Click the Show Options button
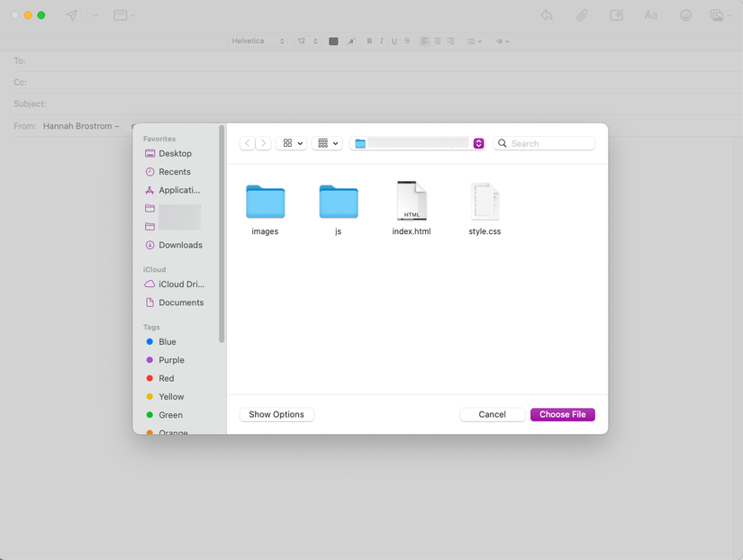Image resolution: width=743 pixels, height=560 pixels. (276, 414)
